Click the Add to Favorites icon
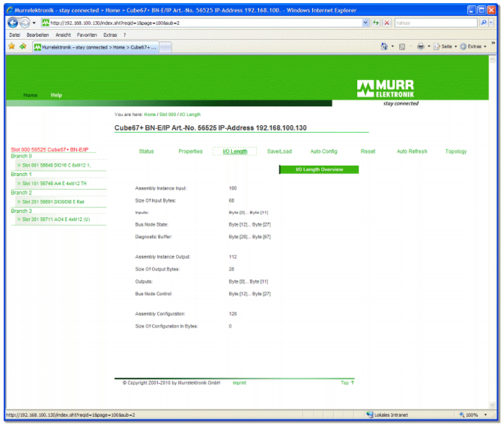The width and height of the screenshot is (504, 425). [x=23, y=46]
